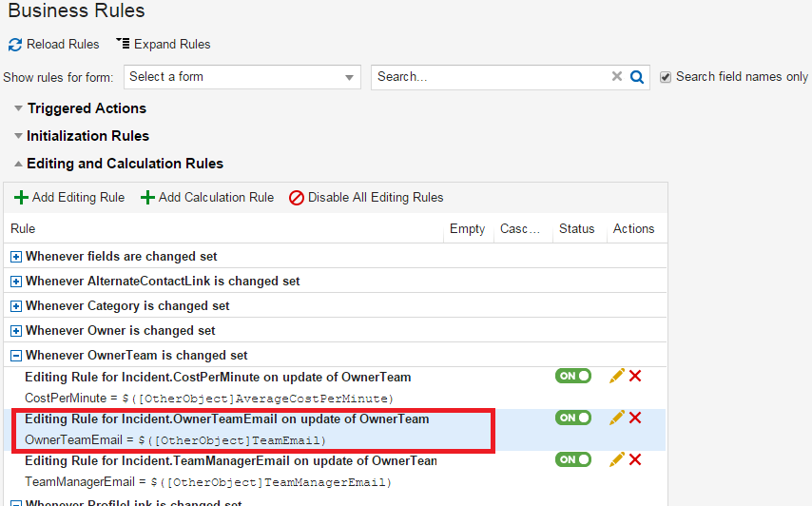
Task: Uncheck Search field names only checkbox
Action: point(666,77)
